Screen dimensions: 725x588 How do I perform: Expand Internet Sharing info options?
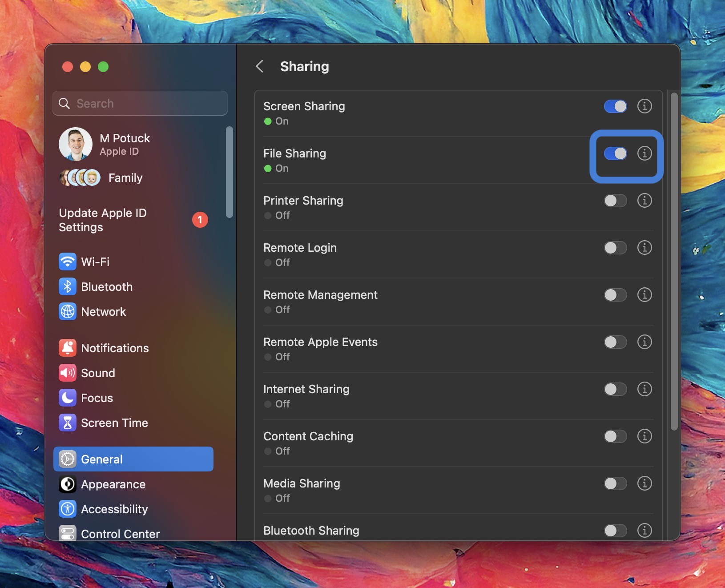pos(644,389)
